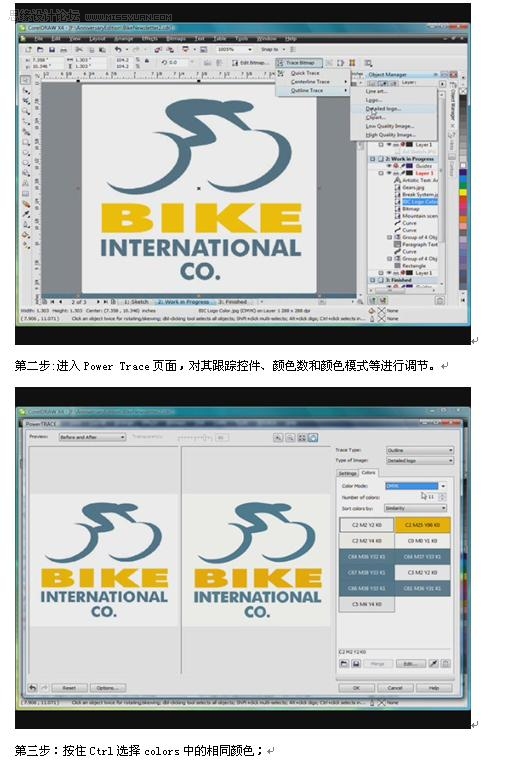Click the delete color icon in PowerTRACE
The height and width of the screenshot is (765, 514).
445,664
